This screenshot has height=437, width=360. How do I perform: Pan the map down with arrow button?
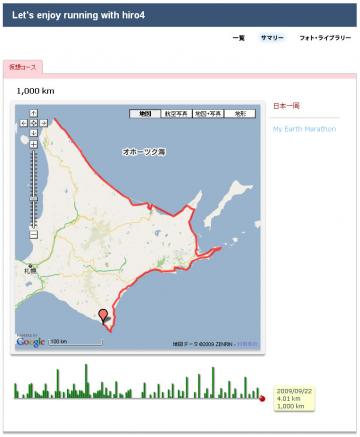coord(34,133)
